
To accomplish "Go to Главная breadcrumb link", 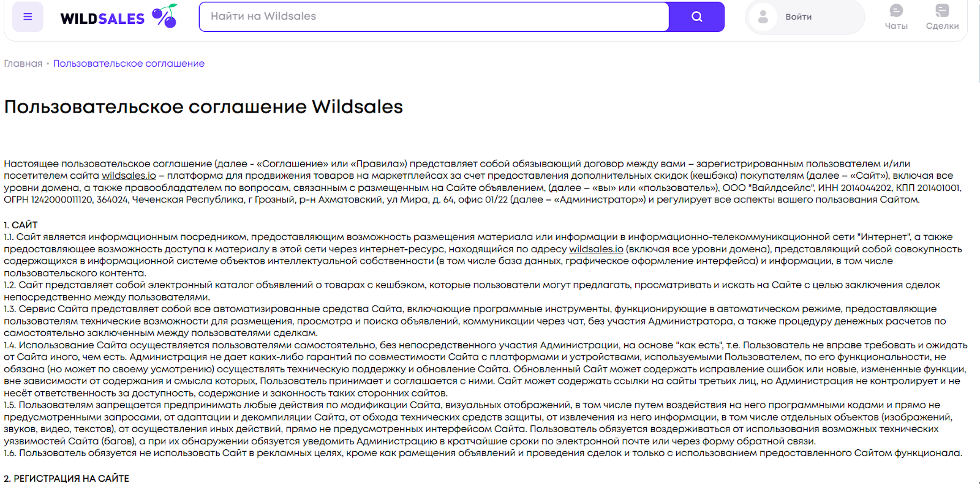I will pyautogui.click(x=23, y=64).
